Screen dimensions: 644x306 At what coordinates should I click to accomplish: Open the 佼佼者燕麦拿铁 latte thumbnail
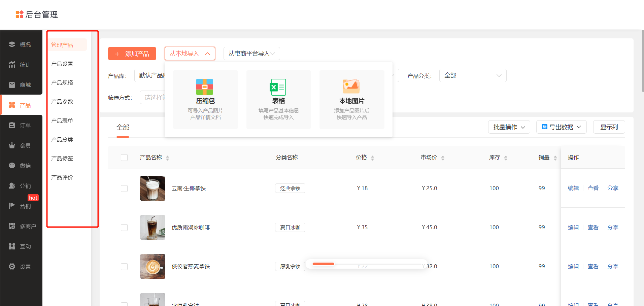click(152, 266)
